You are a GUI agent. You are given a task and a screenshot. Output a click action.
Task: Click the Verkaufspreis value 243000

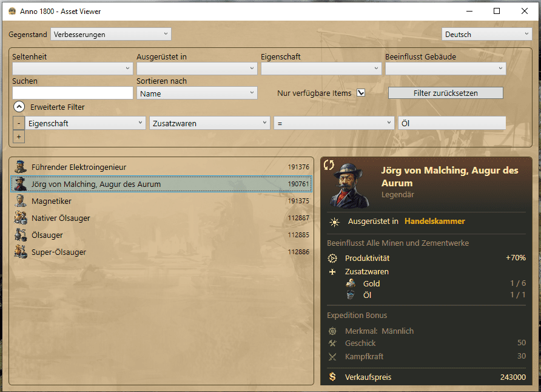[513, 377]
